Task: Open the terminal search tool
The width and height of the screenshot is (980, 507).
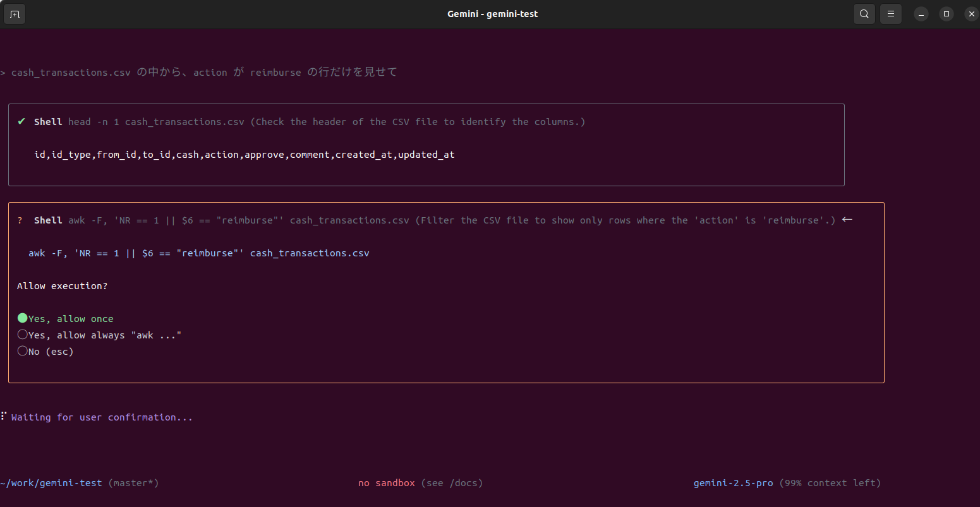Action: pos(864,13)
